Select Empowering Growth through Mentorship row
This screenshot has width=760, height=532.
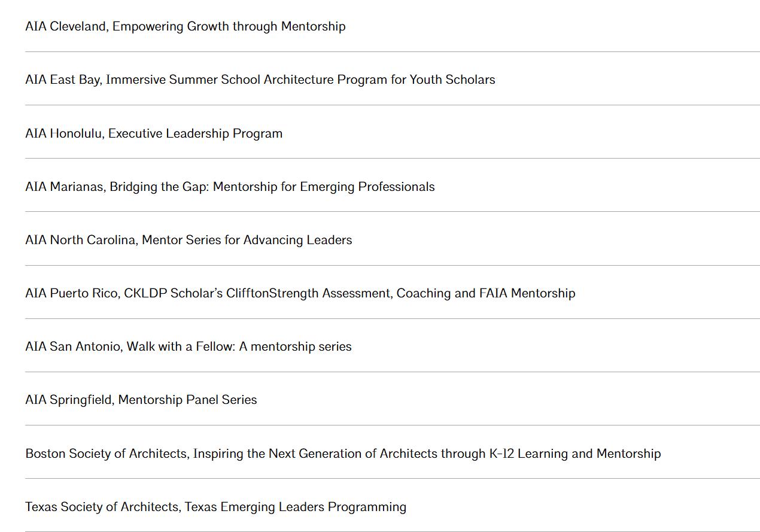(x=186, y=26)
